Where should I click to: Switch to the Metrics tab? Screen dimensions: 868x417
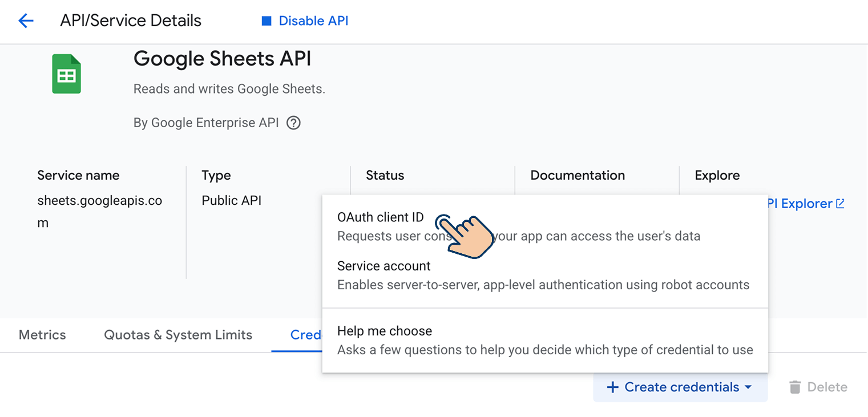tap(42, 335)
